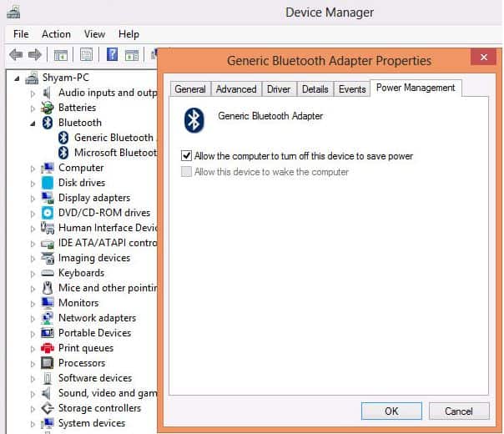Click the Processors chip icon
The image size is (504, 434).
pyautogui.click(x=48, y=363)
